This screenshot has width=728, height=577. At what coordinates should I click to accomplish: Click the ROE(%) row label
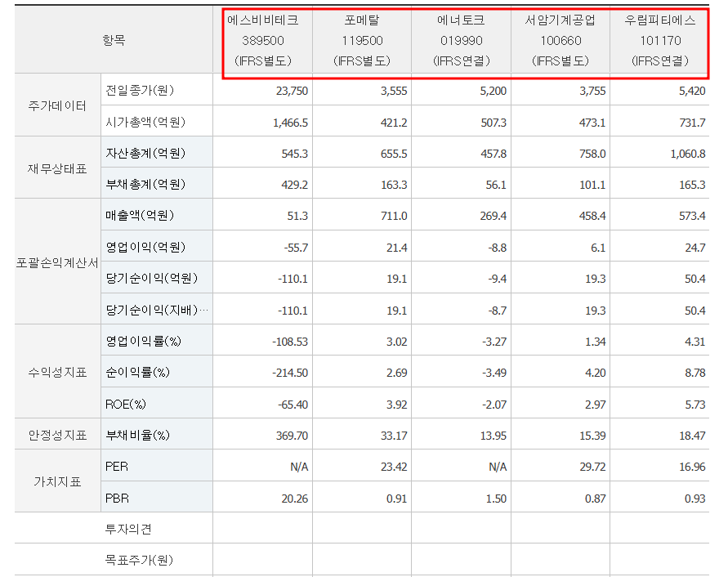pos(125,405)
